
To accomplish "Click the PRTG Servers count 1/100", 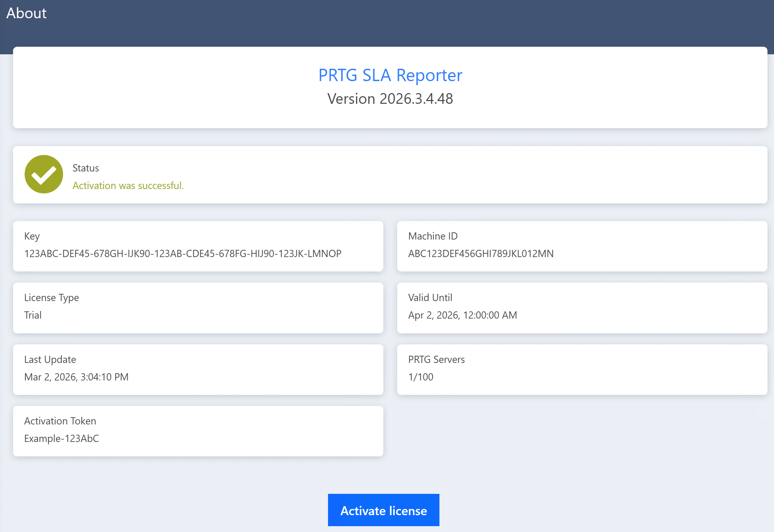I will [x=421, y=377].
